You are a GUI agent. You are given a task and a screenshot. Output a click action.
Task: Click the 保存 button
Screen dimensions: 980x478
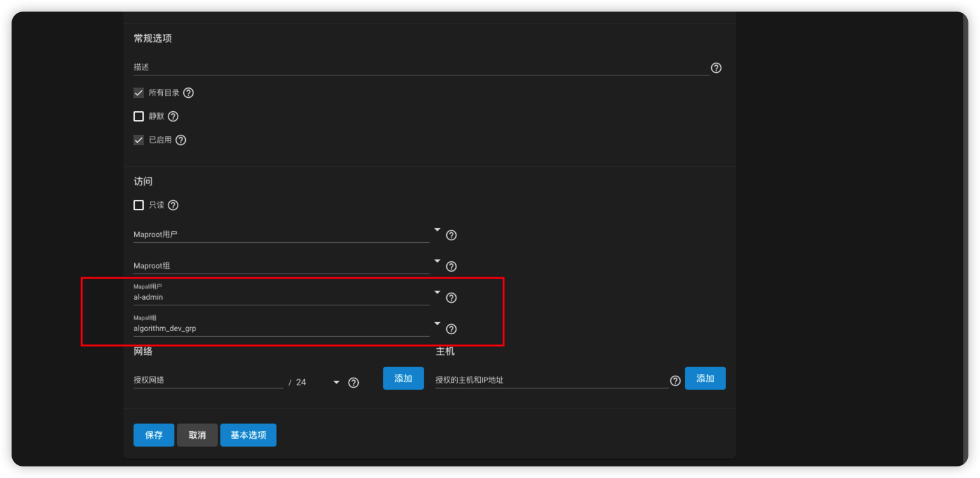point(154,435)
